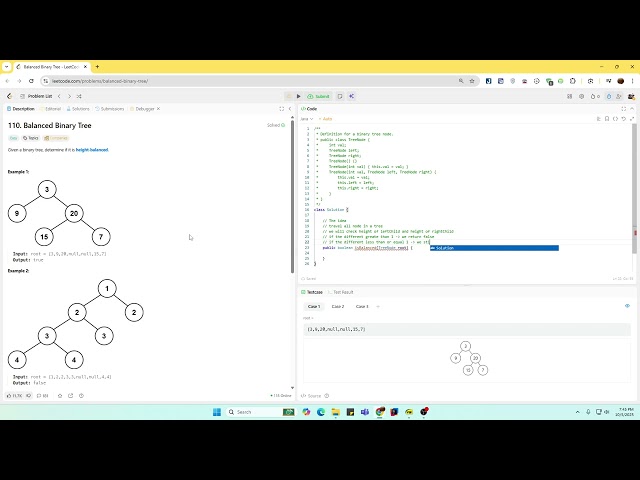Open File Explorer from taskbar

point(336,412)
